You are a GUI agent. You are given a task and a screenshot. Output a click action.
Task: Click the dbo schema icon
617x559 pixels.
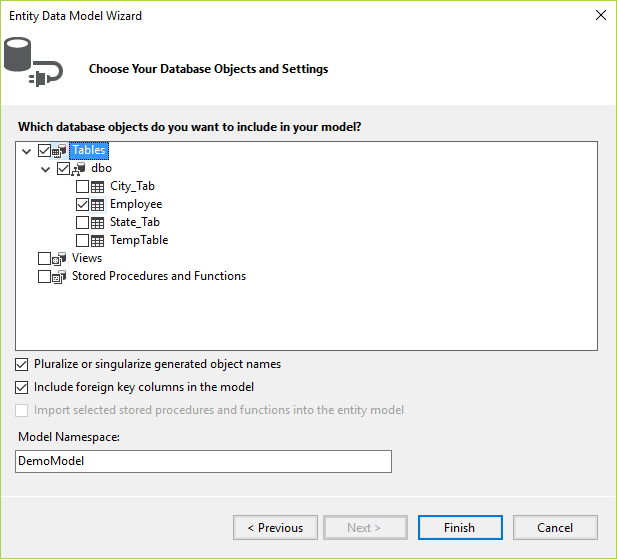pos(78,169)
